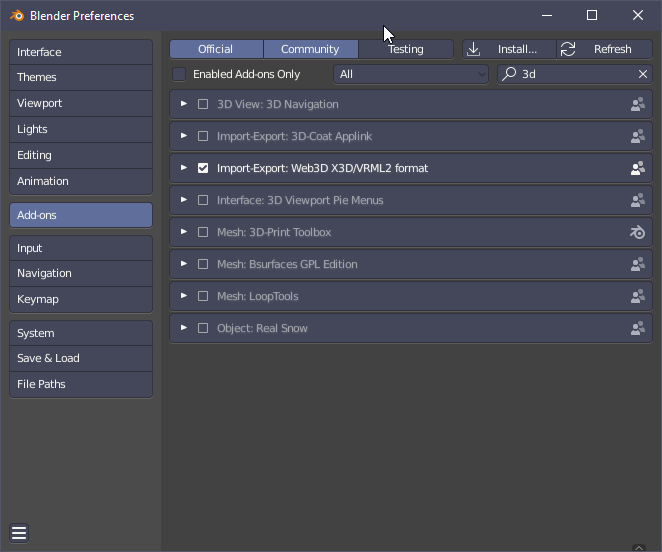The width and height of the screenshot is (662, 552).
Task: Select the Add-ons preferences section
Action: coord(81,215)
